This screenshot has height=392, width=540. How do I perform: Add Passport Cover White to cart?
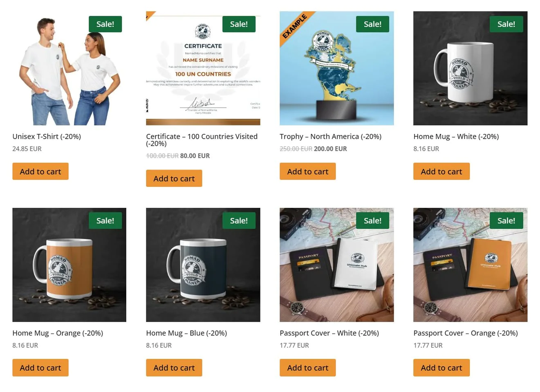coord(308,368)
